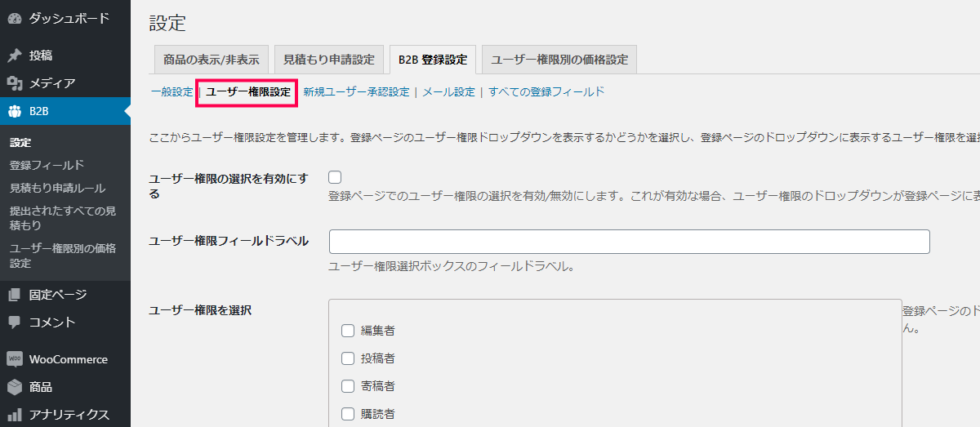This screenshot has width=980, height=427.
Task: Click the Dashboard gauge icon
Action: (15, 18)
